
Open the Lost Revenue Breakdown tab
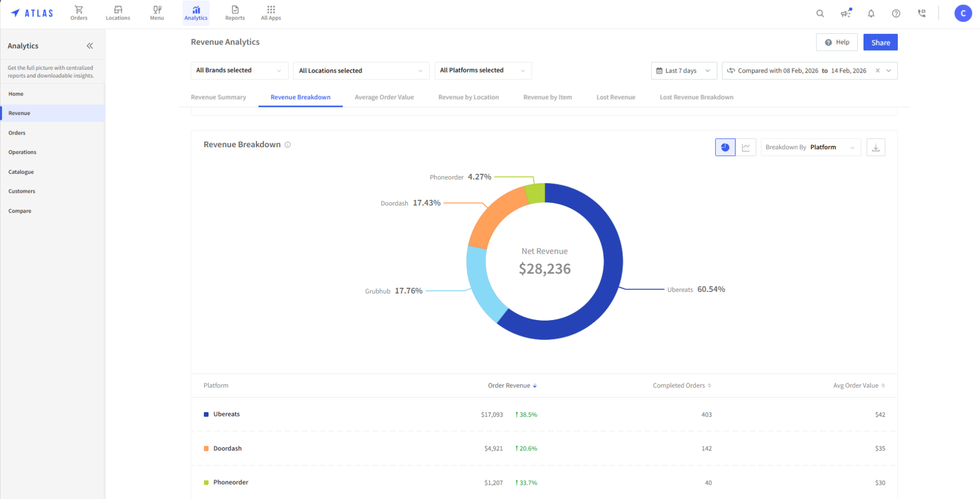pos(696,97)
